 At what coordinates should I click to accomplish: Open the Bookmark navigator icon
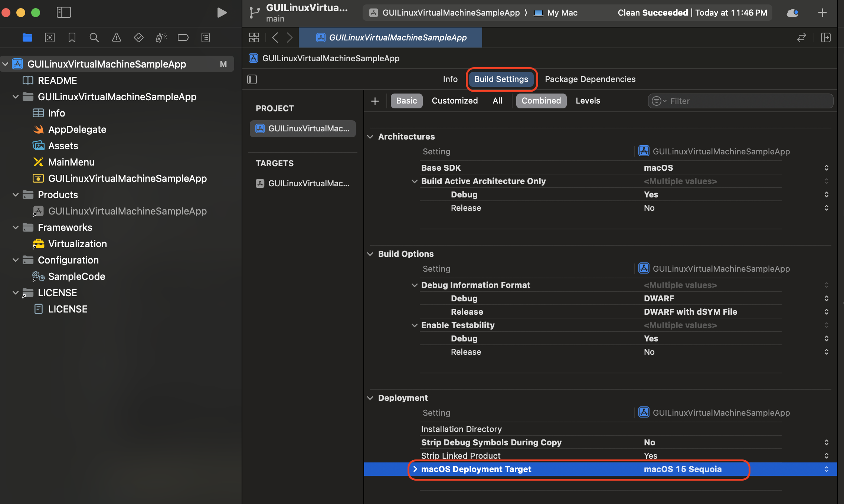coord(72,37)
